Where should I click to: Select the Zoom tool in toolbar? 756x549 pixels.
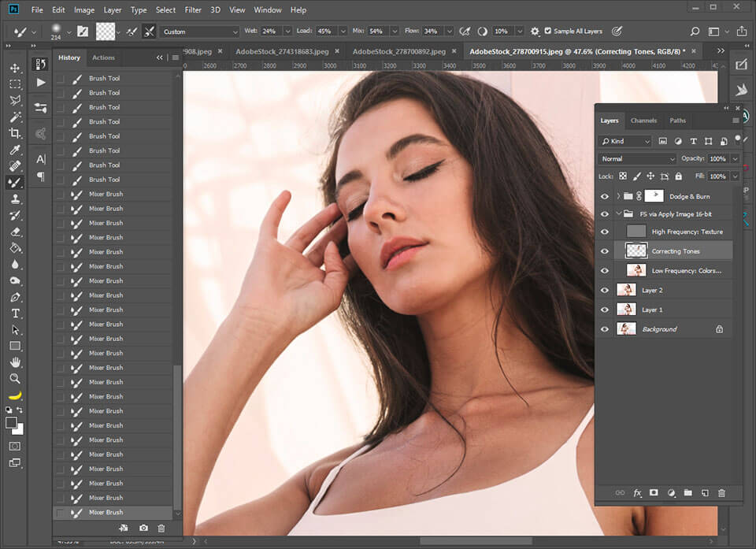pyautogui.click(x=15, y=379)
